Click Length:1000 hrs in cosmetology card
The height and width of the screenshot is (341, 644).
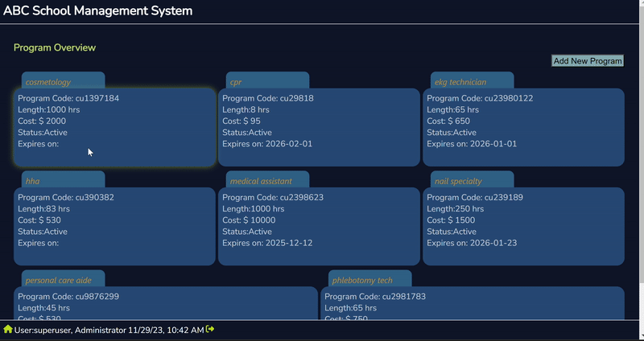49,110
